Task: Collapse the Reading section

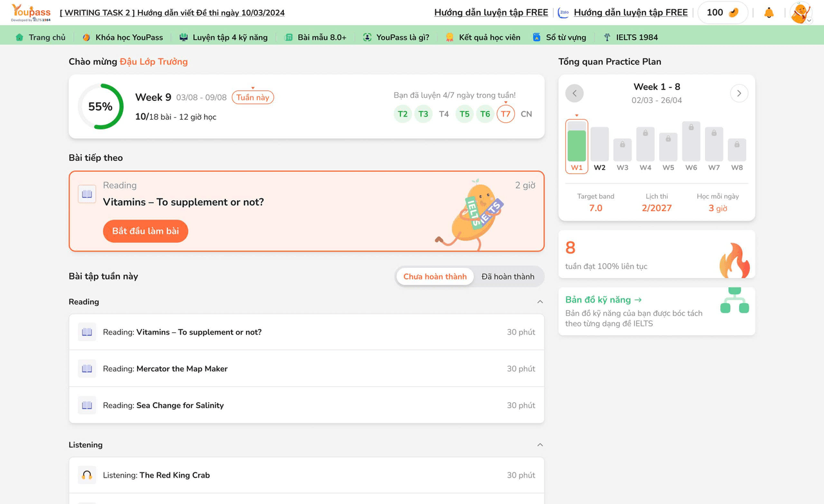Action: 540,302
